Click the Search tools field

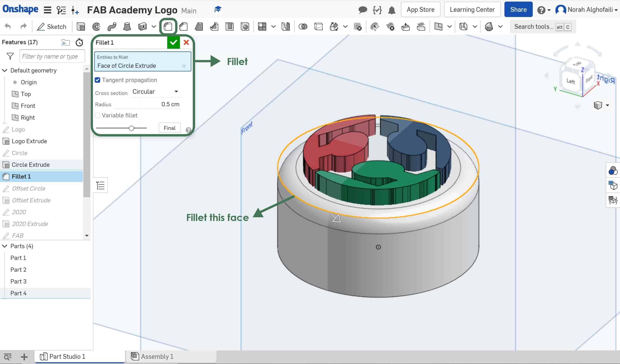(x=543, y=27)
